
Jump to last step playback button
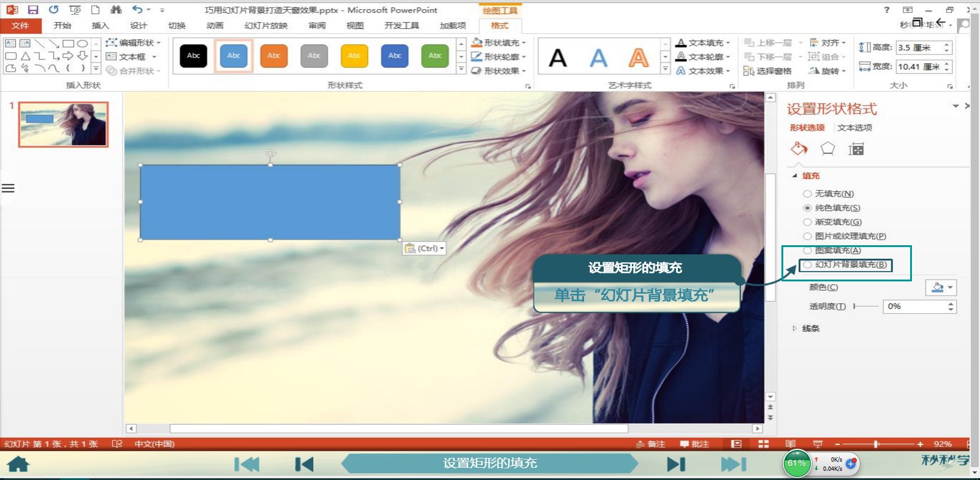point(733,465)
